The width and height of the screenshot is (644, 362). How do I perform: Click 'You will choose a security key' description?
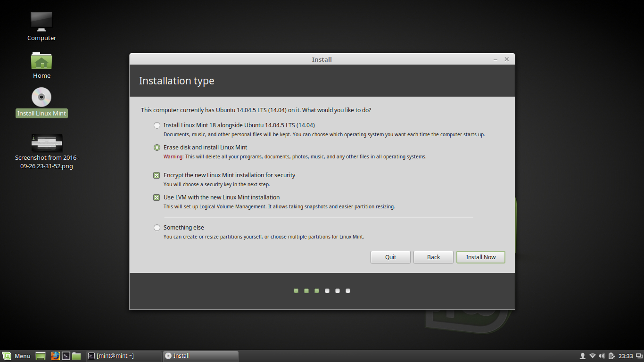click(217, 184)
